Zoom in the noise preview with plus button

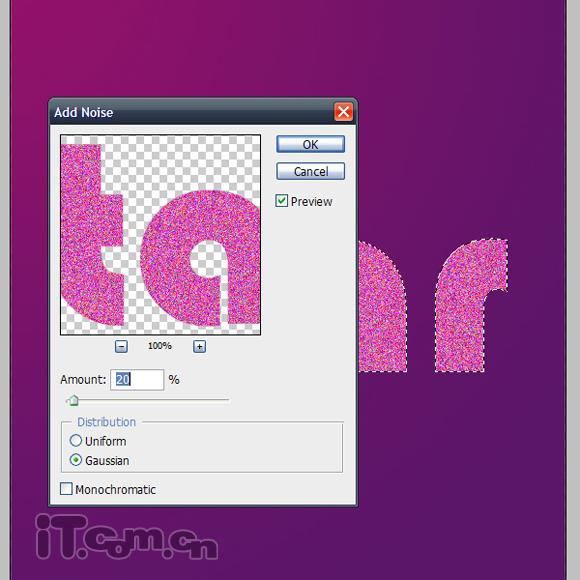coord(199,347)
